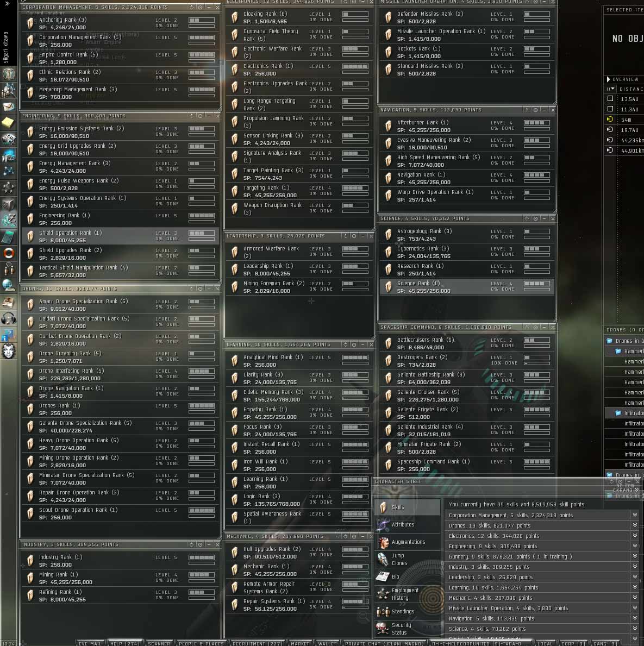
Task: Open the mail envelope icon in the sidebar
Action: pos(9,106)
